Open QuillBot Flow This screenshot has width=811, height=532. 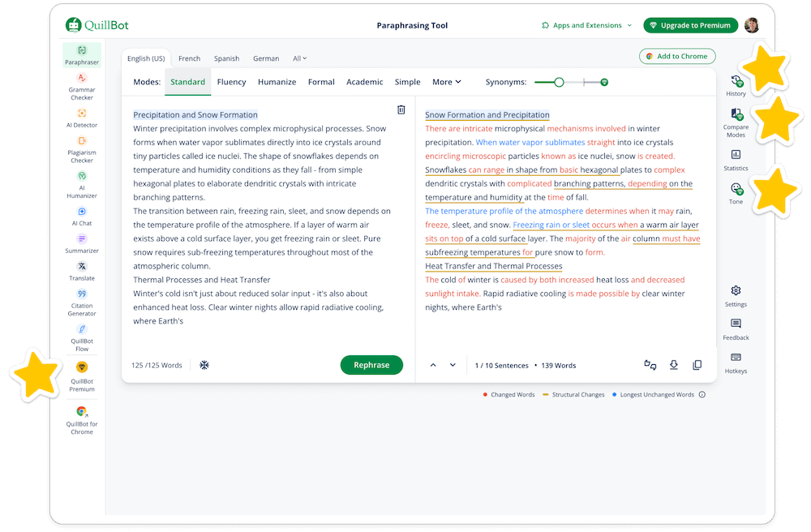coord(82,337)
